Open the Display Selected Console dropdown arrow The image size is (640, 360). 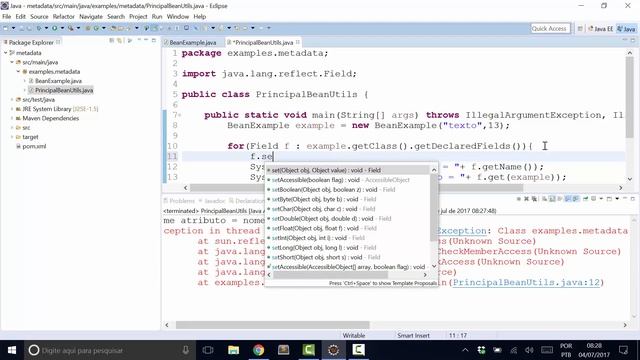pos(601,199)
